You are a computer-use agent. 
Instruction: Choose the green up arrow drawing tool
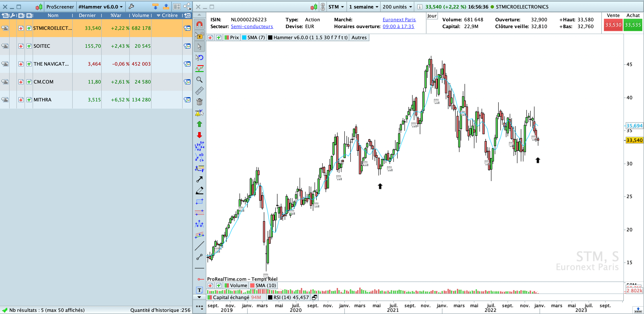[x=199, y=124]
